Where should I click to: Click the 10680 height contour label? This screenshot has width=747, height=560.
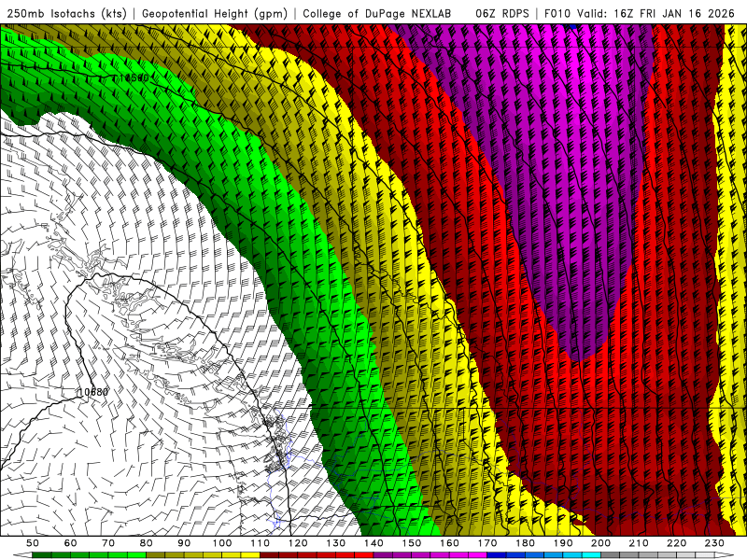[92, 392]
